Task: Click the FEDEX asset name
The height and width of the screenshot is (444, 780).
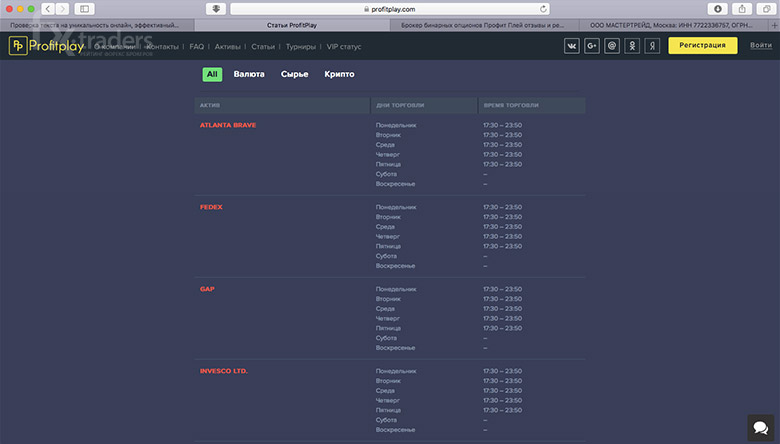Action: [211, 207]
